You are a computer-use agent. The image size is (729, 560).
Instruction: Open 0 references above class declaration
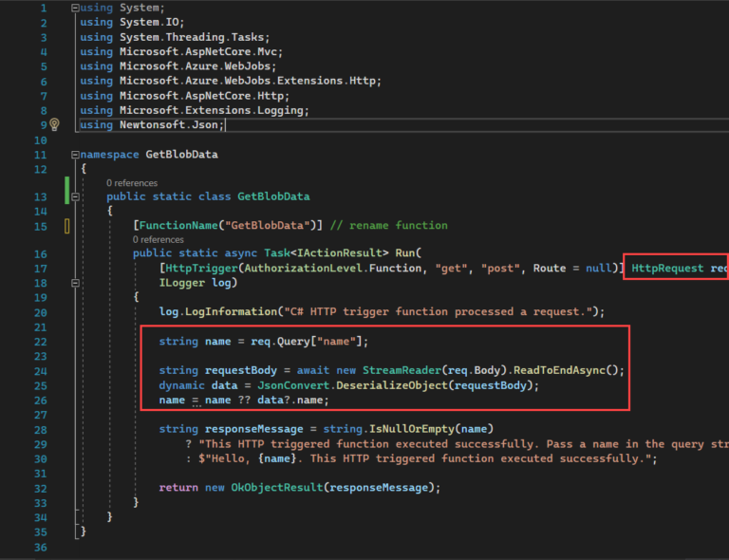[x=132, y=182]
